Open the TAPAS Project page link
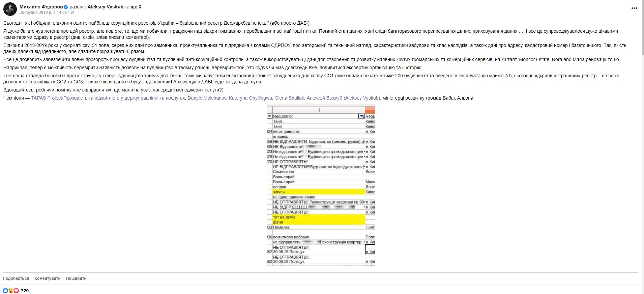 pos(108,98)
